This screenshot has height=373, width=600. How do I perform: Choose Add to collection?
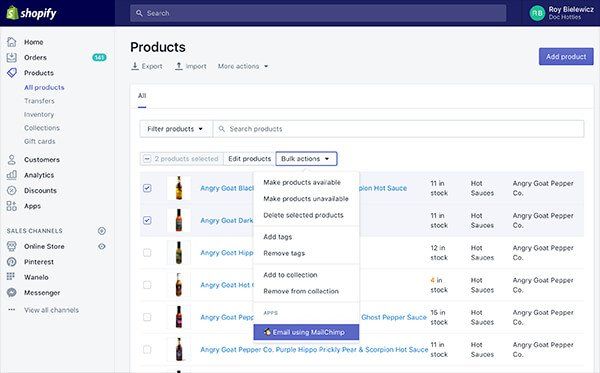tap(290, 275)
